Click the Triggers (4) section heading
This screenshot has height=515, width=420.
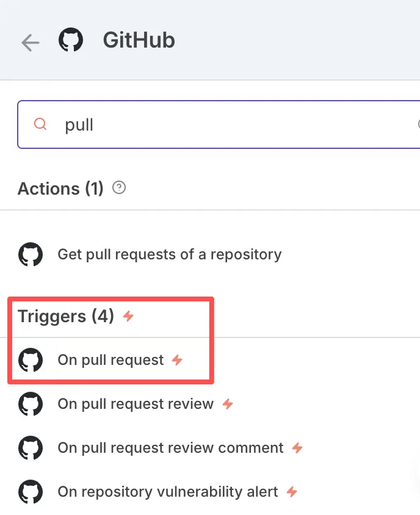tap(66, 316)
